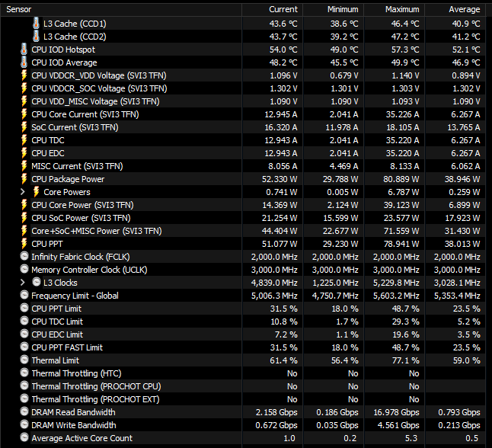Select the Memory Controller Clock (UCLK) label
Screen dimensions: 492x448
[x=89, y=270]
